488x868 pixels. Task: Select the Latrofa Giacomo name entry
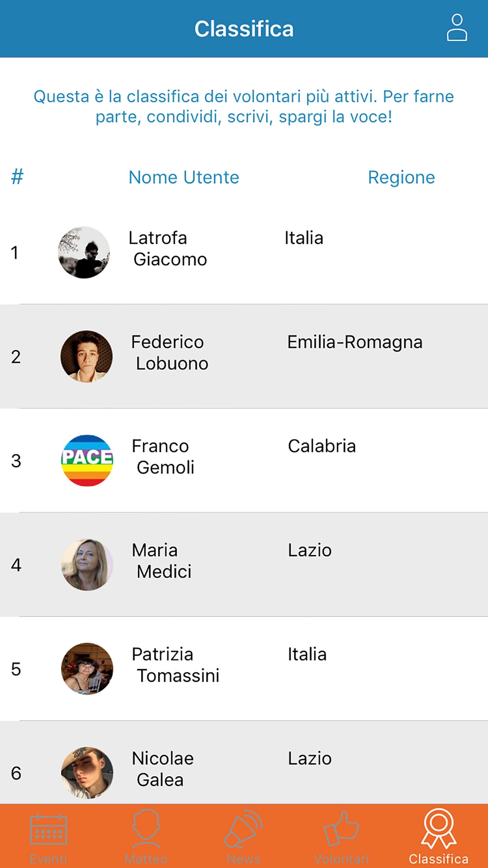pyautogui.click(x=168, y=248)
